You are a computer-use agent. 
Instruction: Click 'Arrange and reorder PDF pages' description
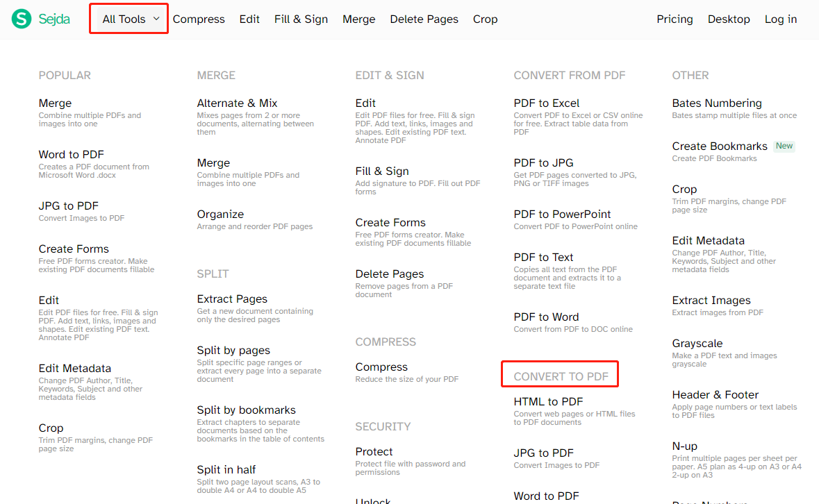pos(255,226)
